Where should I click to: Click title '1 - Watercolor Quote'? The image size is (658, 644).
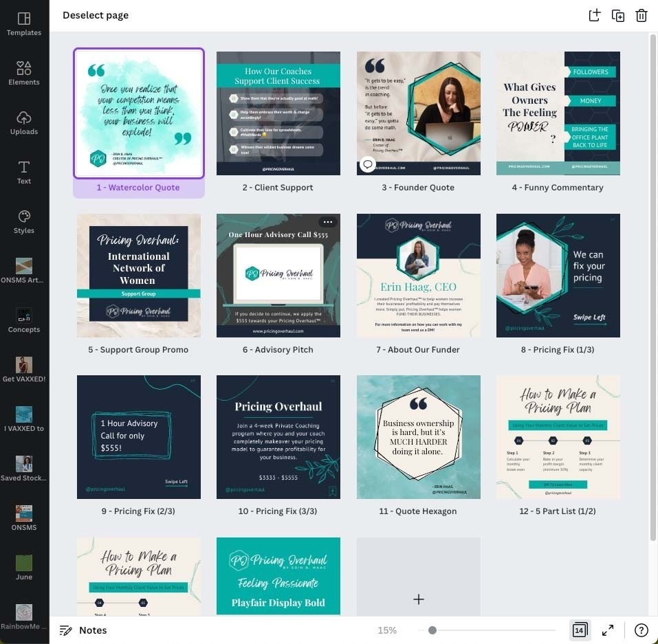coord(138,188)
